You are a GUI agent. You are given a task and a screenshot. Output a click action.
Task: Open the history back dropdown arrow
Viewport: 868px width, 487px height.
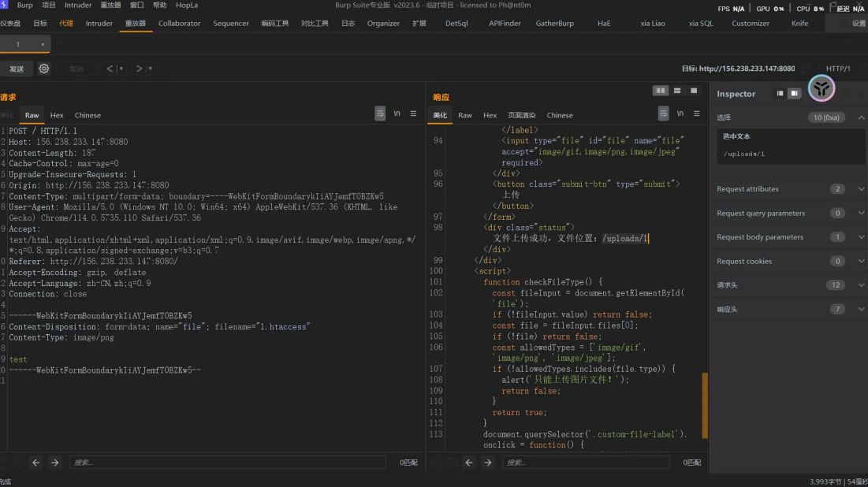[121, 69]
